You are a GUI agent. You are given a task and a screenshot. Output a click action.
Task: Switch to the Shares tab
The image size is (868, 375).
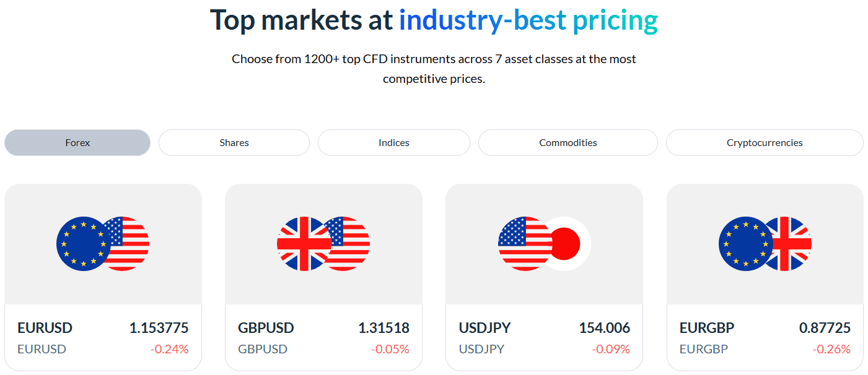[x=234, y=143]
